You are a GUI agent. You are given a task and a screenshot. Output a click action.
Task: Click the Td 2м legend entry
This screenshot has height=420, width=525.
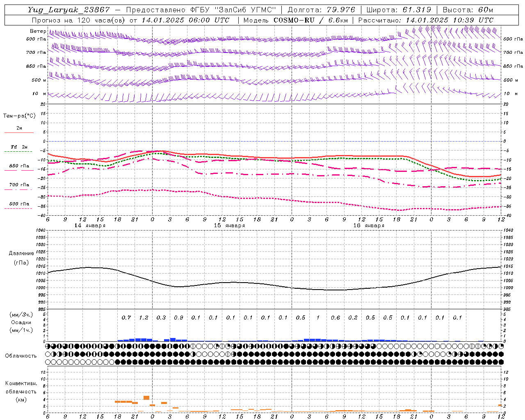[19, 147]
